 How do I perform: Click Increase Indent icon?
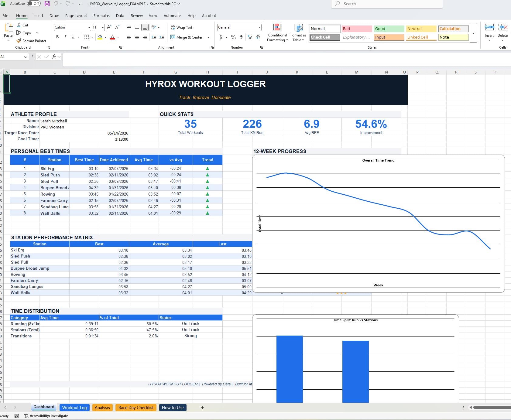(x=162, y=37)
